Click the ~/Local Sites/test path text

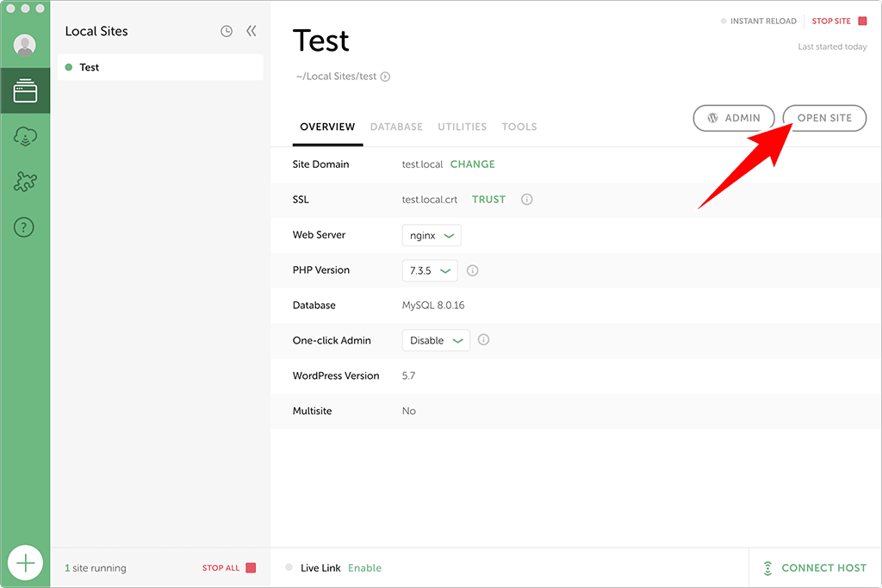(x=337, y=77)
